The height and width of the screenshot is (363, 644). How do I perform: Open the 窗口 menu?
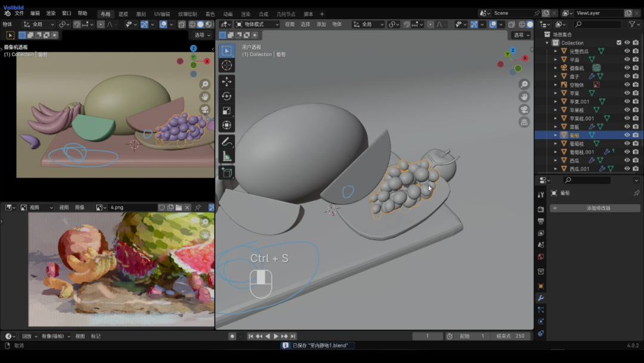(67, 14)
